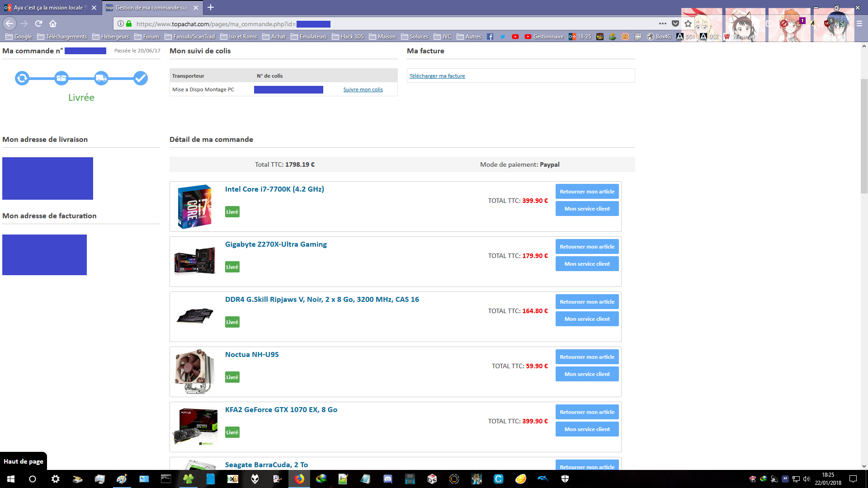
Task: Return the Intel Core i7-7700K article
Action: [587, 192]
